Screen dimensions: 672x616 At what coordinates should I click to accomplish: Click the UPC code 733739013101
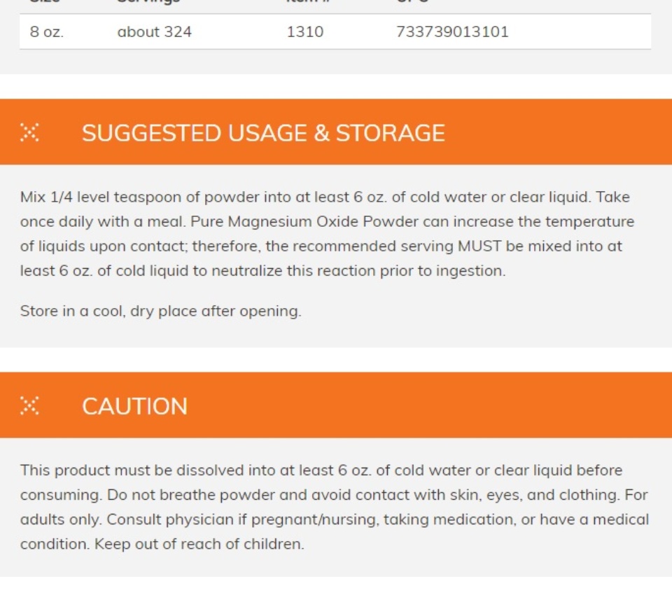coord(452,31)
